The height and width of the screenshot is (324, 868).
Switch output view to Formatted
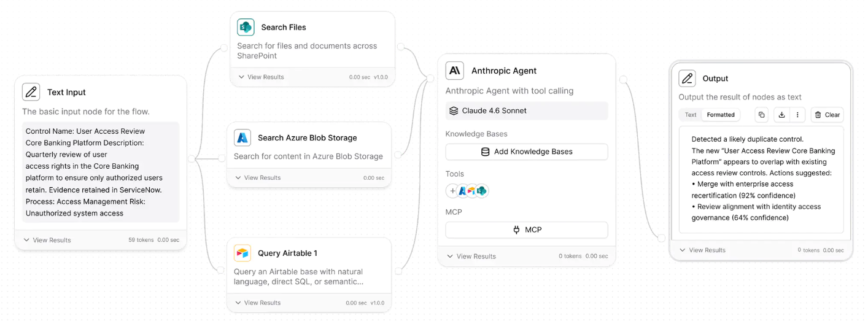tap(721, 115)
